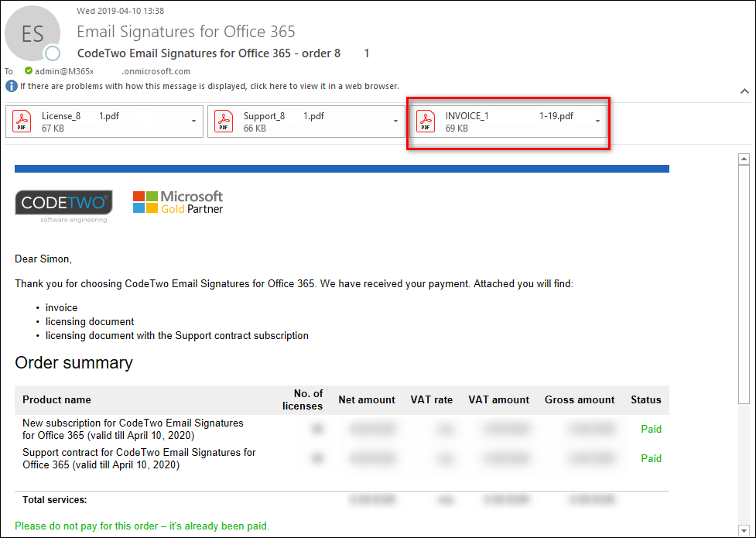Click the New subscription product row text

(x=133, y=429)
